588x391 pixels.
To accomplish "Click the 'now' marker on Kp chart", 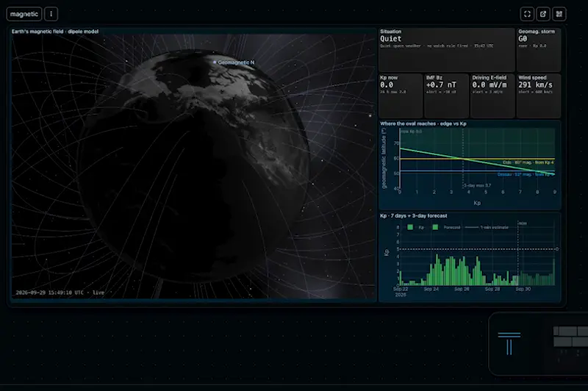I will point(523,223).
